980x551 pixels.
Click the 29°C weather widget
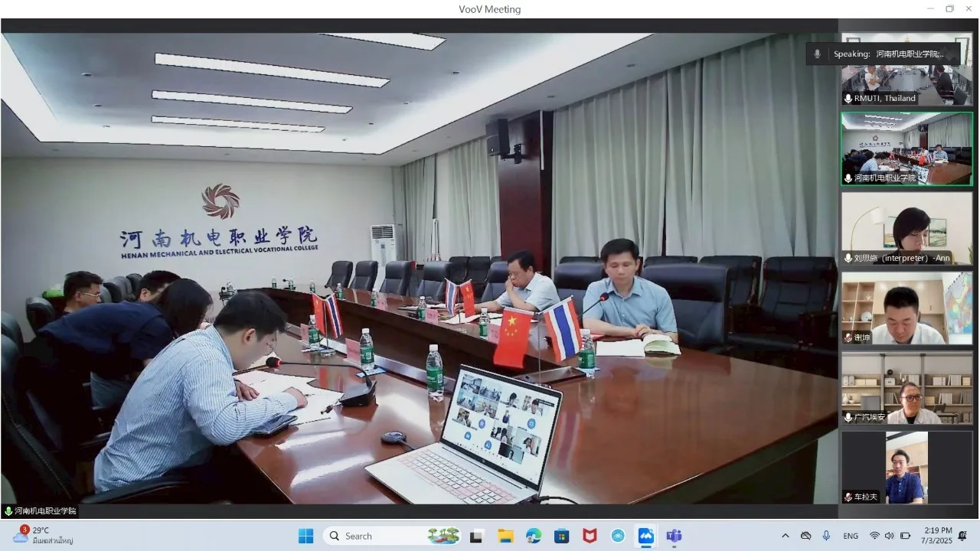pos(42,535)
